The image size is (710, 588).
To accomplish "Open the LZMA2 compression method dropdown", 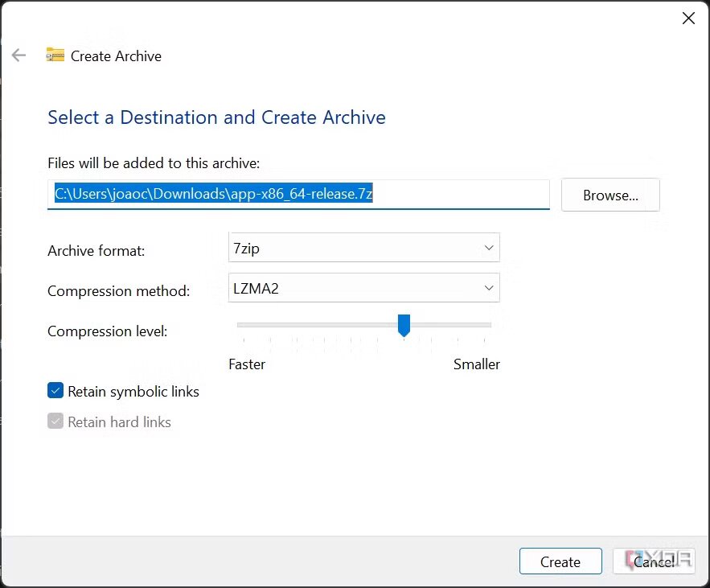I will pyautogui.click(x=363, y=288).
